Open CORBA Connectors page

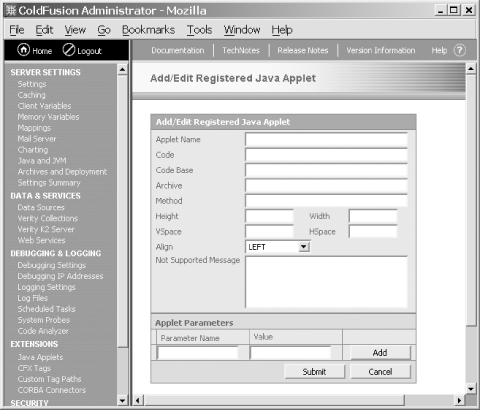pyautogui.click(x=51, y=390)
